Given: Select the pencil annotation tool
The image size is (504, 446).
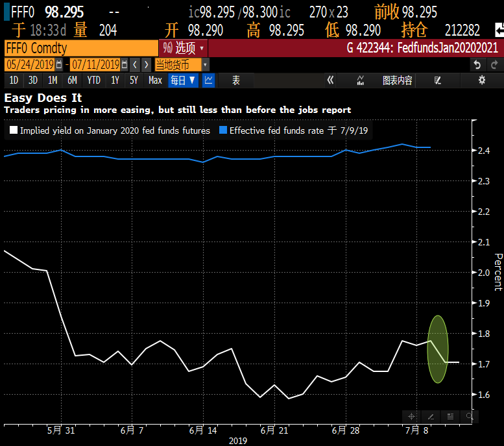Looking at the screenshot, I should [431, 416].
